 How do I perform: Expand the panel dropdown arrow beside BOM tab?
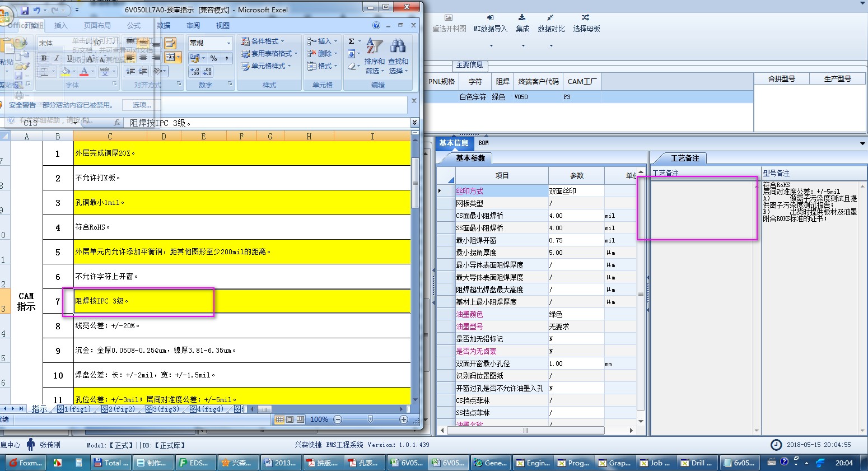[x=862, y=144]
